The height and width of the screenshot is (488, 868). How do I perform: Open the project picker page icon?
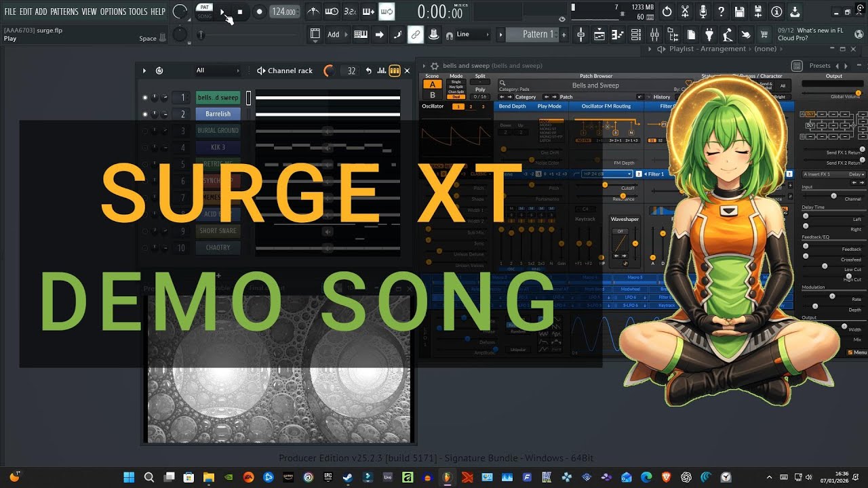691,35
